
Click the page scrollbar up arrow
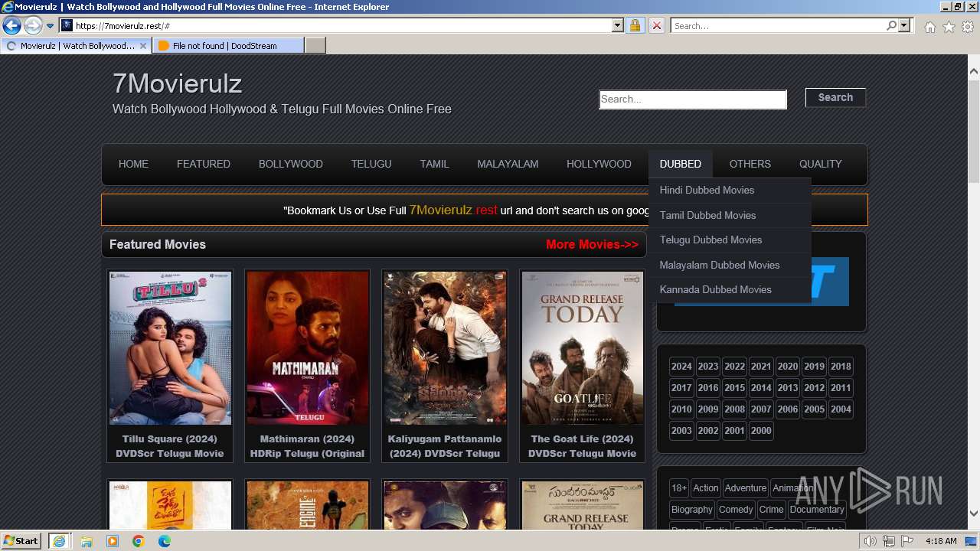tap(974, 71)
